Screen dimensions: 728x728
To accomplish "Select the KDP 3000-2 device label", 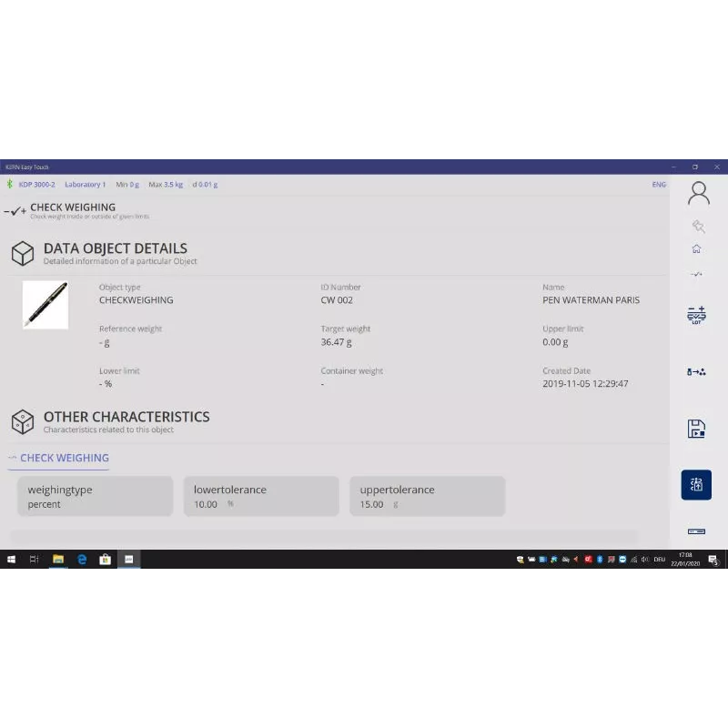I will tap(36, 185).
